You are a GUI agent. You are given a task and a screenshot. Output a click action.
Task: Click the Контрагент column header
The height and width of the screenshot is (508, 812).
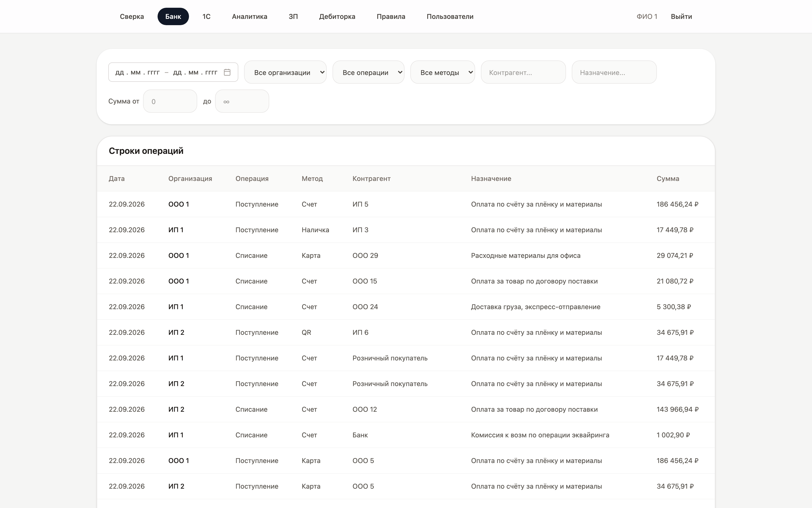pos(371,179)
